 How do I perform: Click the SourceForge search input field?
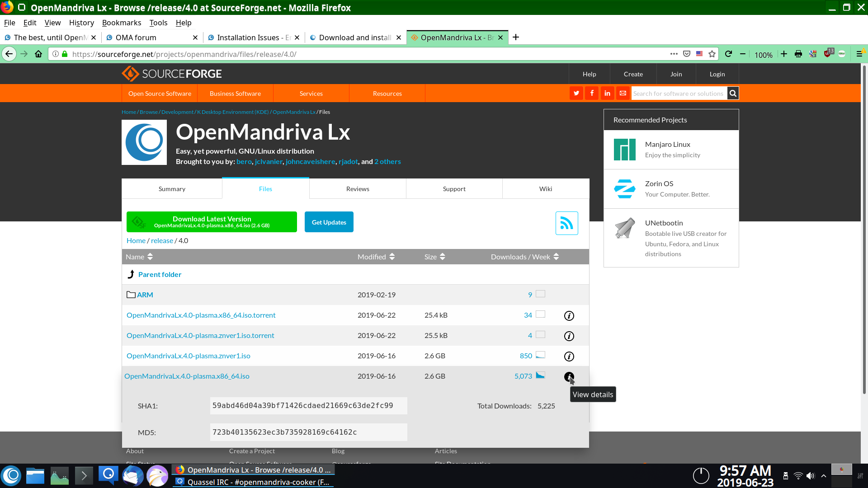pyautogui.click(x=679, y=93)
